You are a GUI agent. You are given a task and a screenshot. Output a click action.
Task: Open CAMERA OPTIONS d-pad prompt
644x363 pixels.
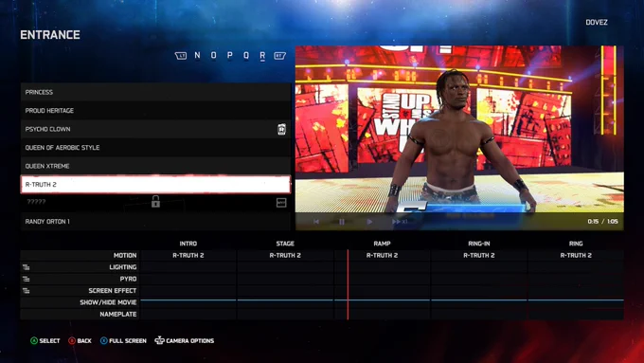pyautogui.click(x=185, y=340)
